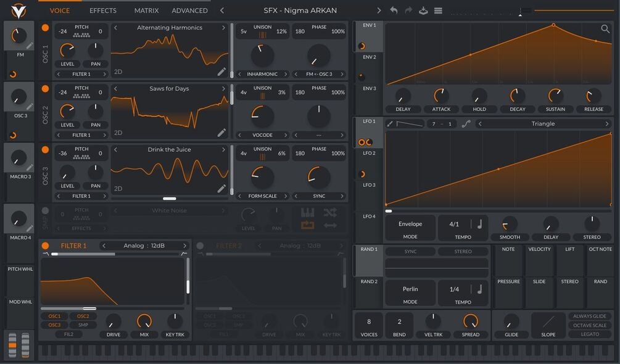This screenshot has width=620, height=364.
Task: Toggle FILTER 1 power button
Action: pyautogui.click(x=45, y=246)
